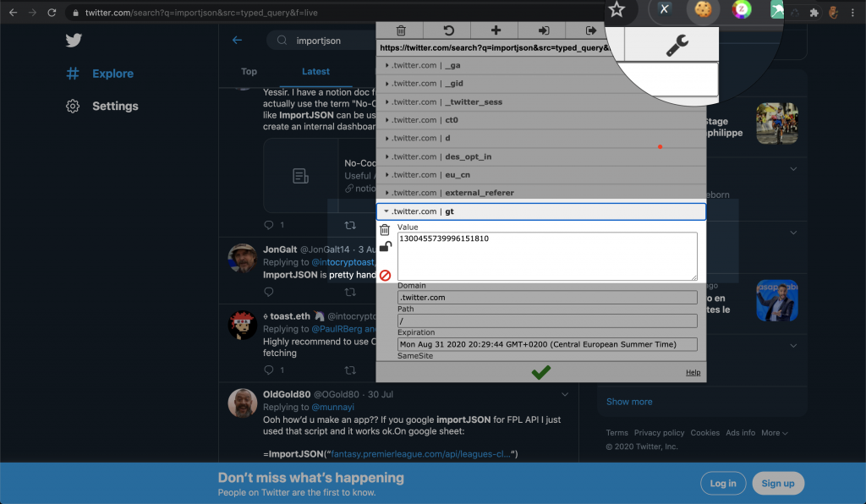Reload the page in the browser
This screenshot has width=866, height=504.
point(52,12)
